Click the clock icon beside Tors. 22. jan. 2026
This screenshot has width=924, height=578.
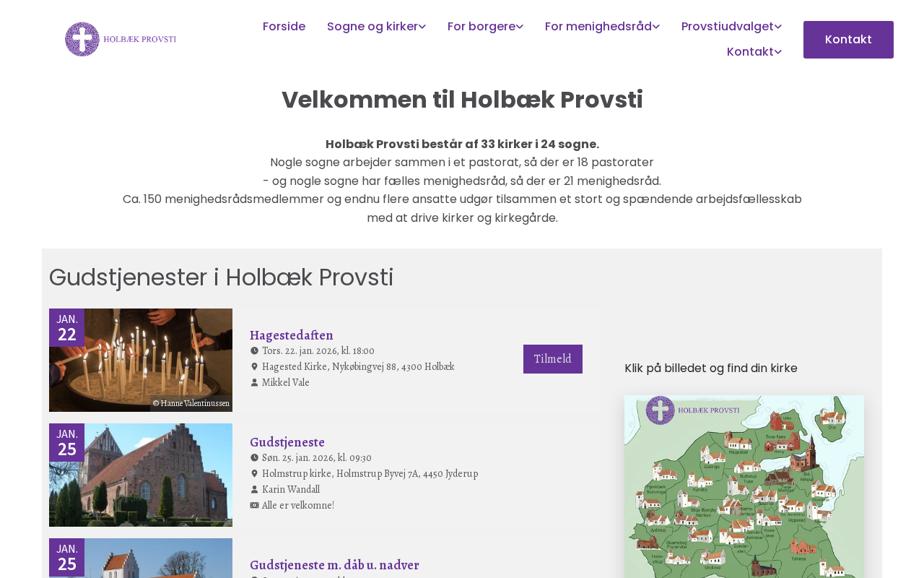pos(254,351)
